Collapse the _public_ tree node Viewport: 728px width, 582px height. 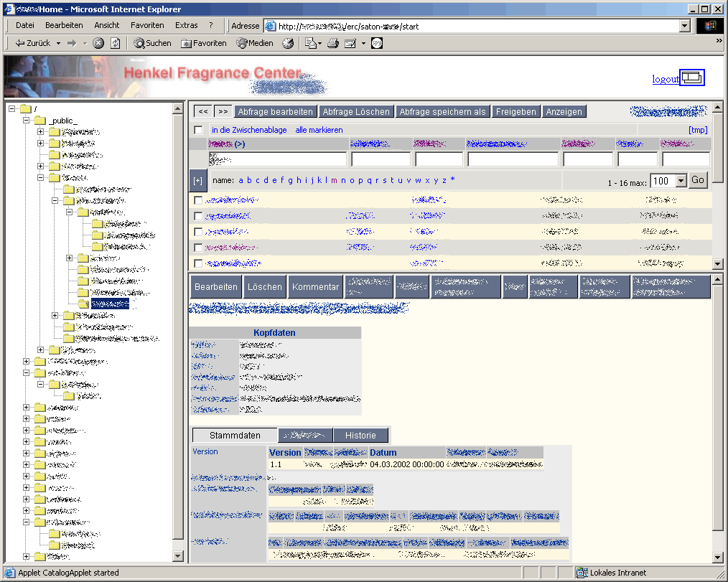pos(26,121)
